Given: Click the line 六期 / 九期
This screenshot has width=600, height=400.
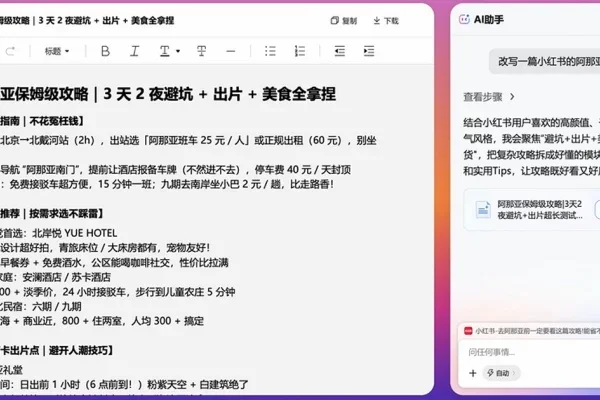Looking at the screenshot, I should pos(41,306).
